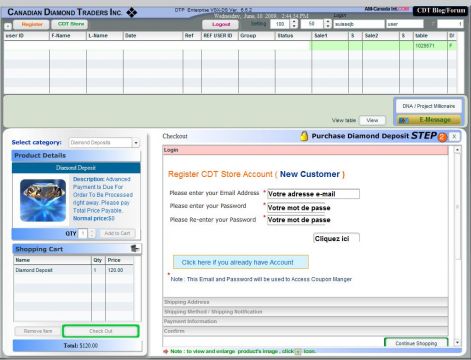This screenshot has height=360, width=471.
Task: Open DNA / Project Millionaire button
Action: click(x=429, y=106)
